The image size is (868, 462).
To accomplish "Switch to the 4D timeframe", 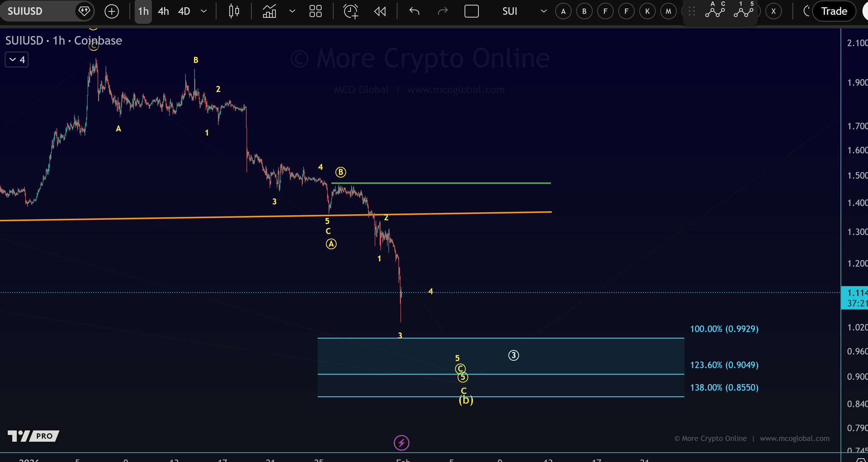I will (184, 11).
